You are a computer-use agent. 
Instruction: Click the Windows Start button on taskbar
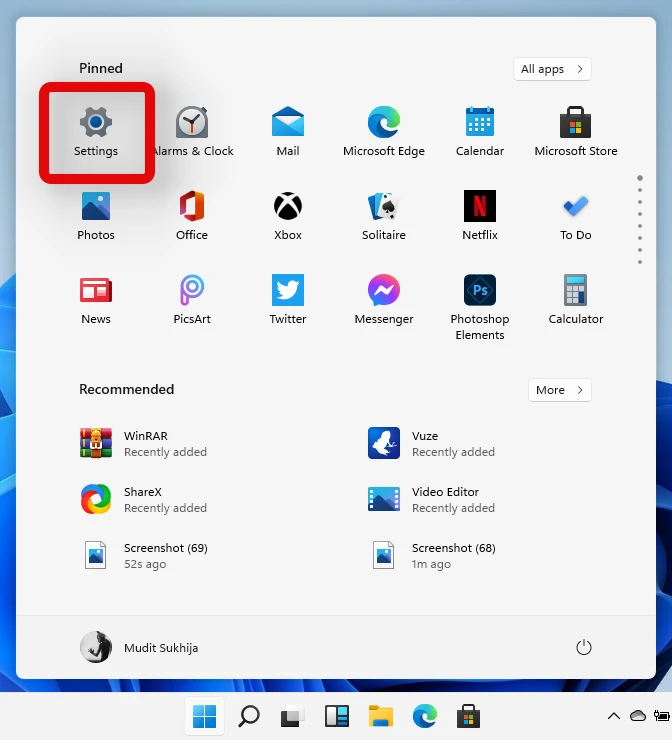tap(204, 716)
